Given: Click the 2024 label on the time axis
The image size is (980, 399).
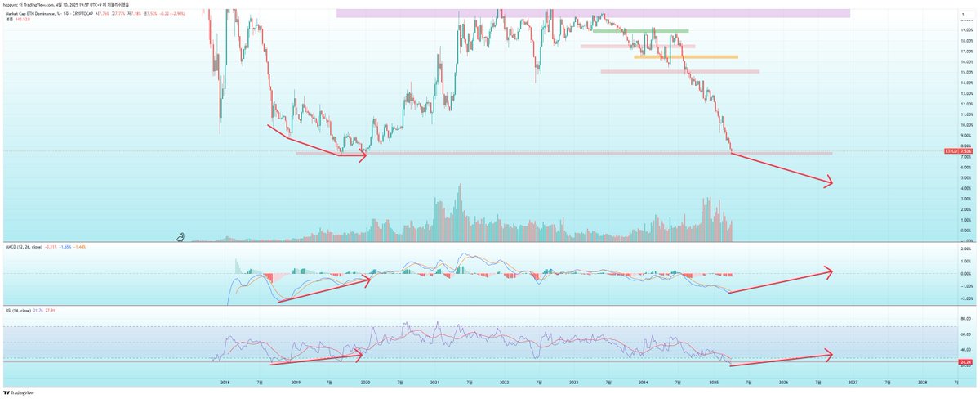Looking at the screenshot, I should point(644,381).
